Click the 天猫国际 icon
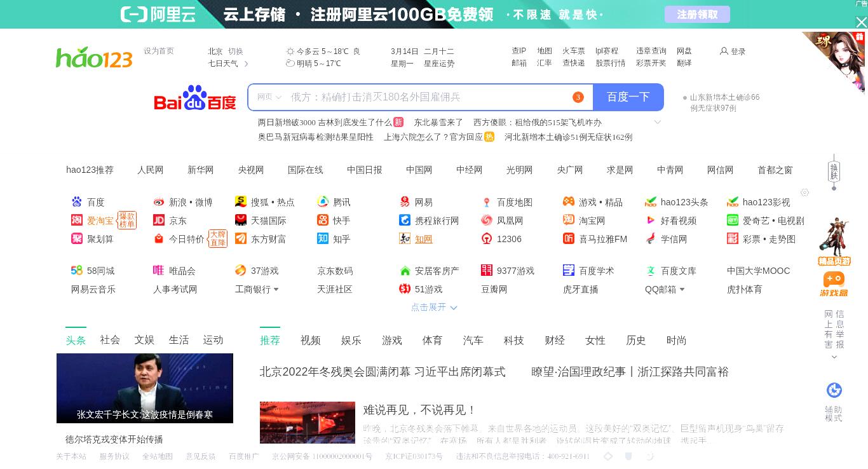Screen dimensions: 868x469 [x=241, y=221]
